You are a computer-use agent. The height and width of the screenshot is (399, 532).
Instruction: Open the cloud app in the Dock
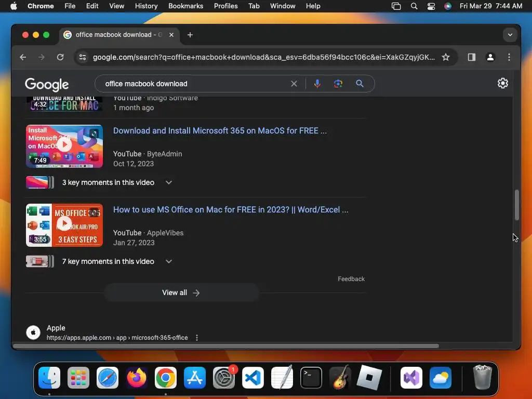click(441, 378)
